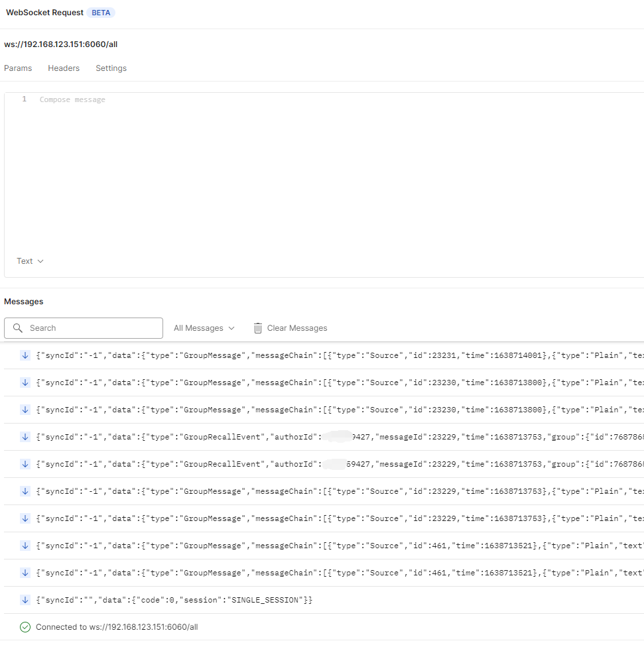Click the arrow icon beside the first GroupRecallEvent message
Image resolution: width=644 pixels, height=645 pixels.
coord(25,436)
